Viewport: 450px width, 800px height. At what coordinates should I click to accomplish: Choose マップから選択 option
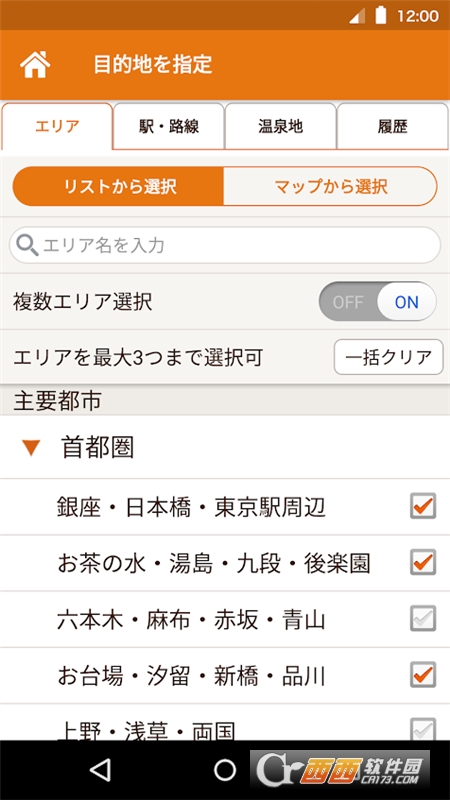[330, 186]
